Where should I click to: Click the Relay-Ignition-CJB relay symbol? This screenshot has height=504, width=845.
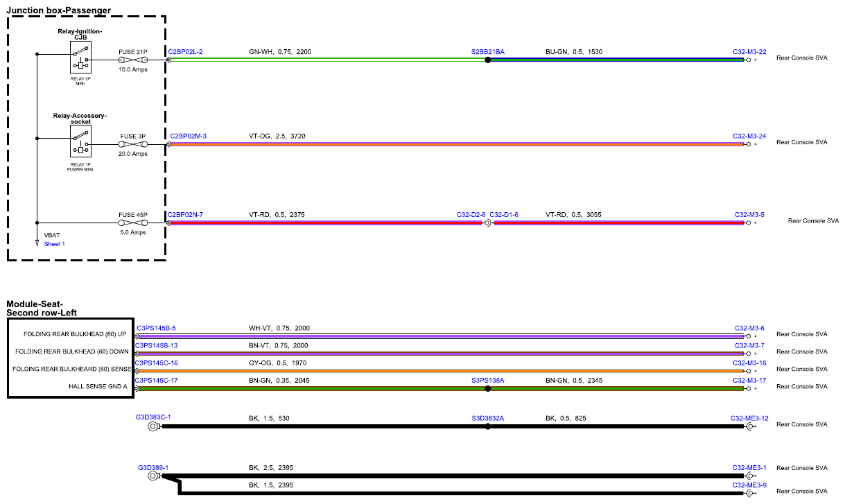click(x=82, y=56)
